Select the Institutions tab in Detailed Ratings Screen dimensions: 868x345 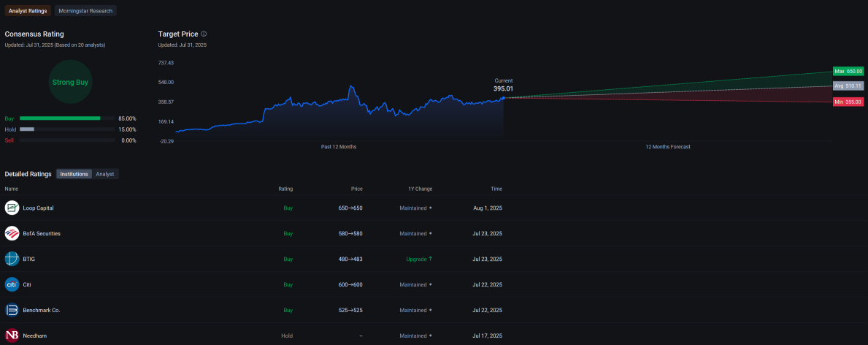click(74, 174)
